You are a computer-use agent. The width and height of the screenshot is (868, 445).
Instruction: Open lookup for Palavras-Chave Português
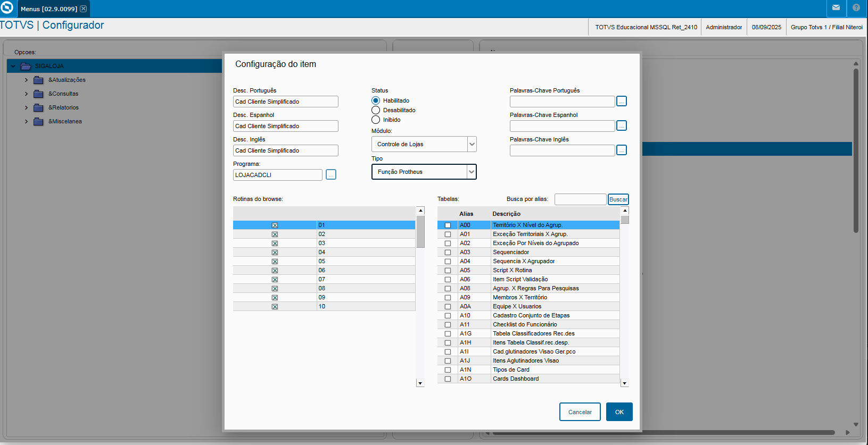(622, 101)
